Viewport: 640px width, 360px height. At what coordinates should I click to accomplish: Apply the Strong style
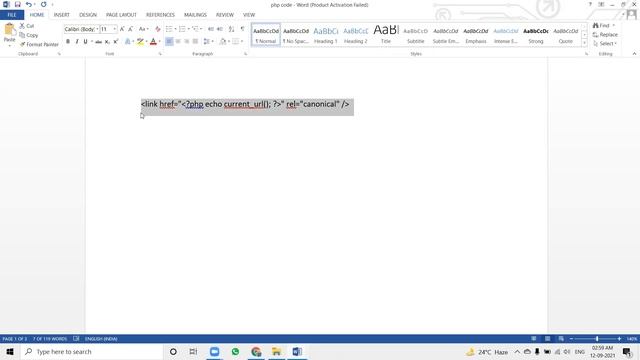click(x=536, y=35)
